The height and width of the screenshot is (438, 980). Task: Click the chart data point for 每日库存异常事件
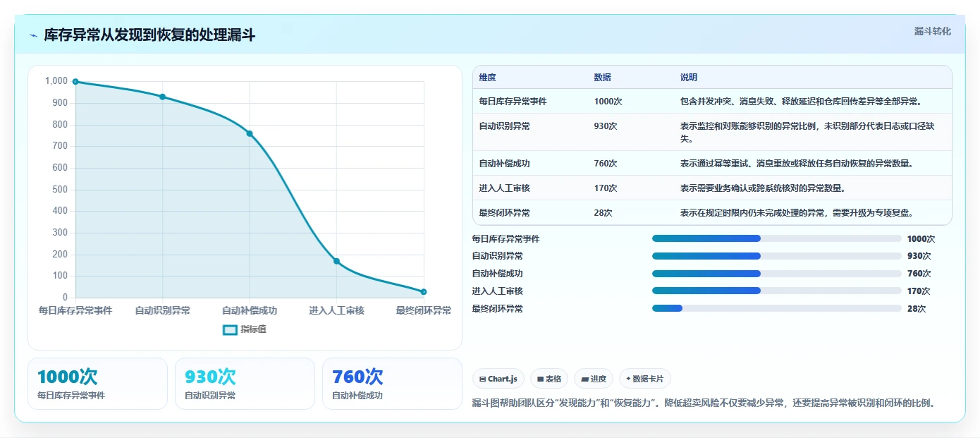click(75, 82)
